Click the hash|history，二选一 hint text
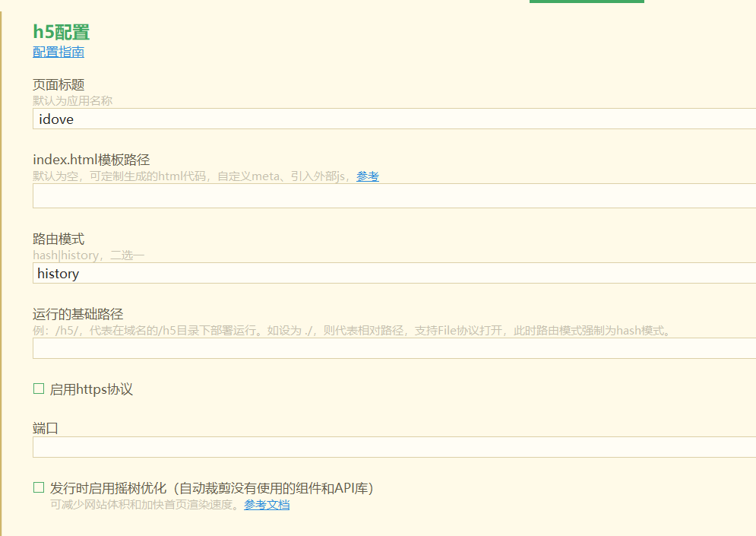 [x=88, y=255]
